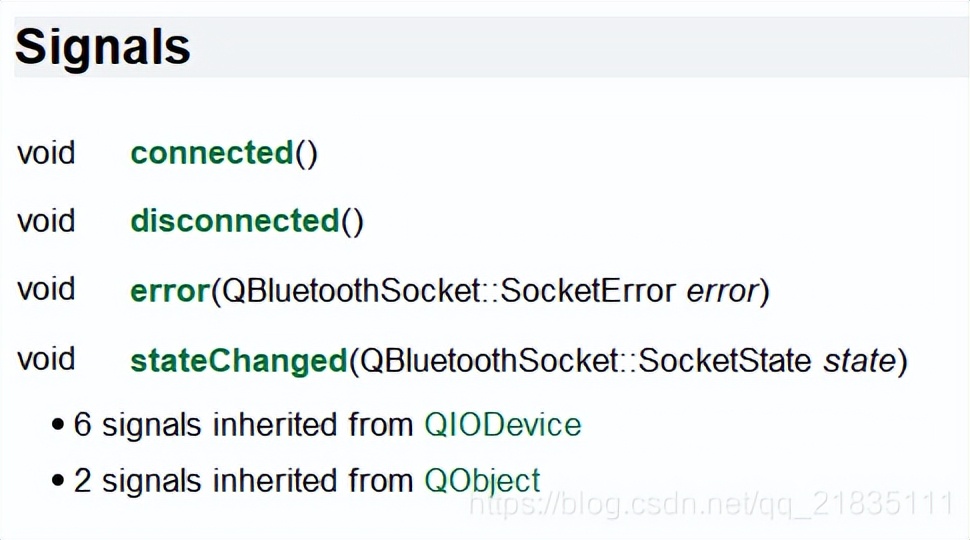
Task: Open the disconnected() signal documentation
Action: coord(235,221)
